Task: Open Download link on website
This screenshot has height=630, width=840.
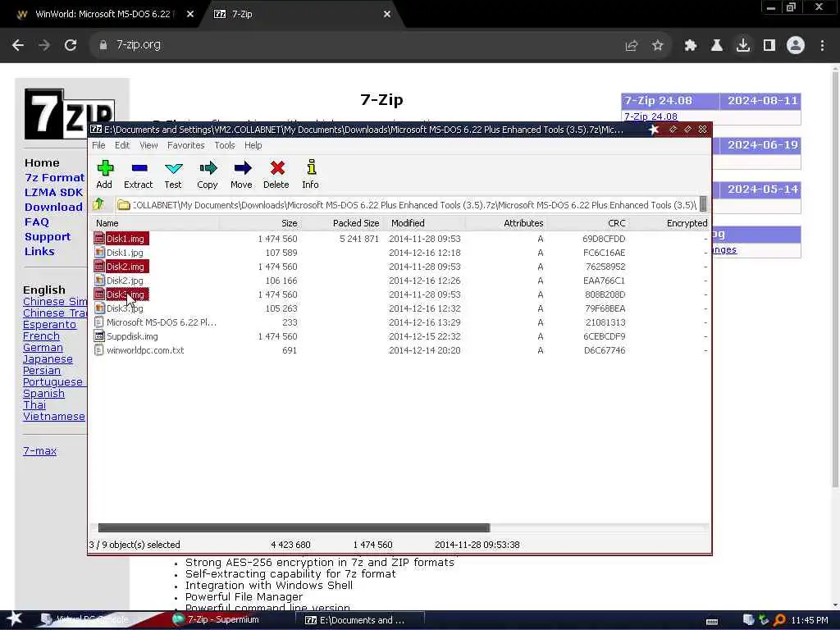Action: coord(53,208)
